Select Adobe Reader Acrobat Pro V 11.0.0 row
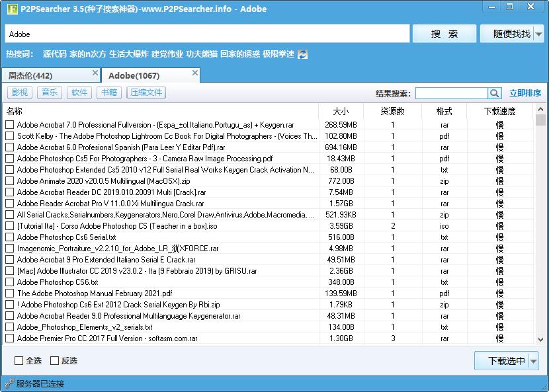Viewport: 549px width, 392px height. pyautogui.click(x=268, y=204)
